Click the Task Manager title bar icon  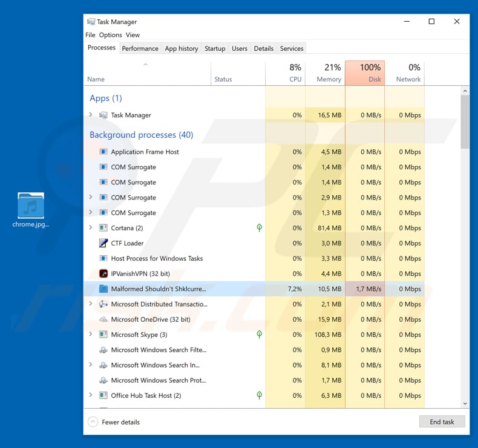[91, 22]
